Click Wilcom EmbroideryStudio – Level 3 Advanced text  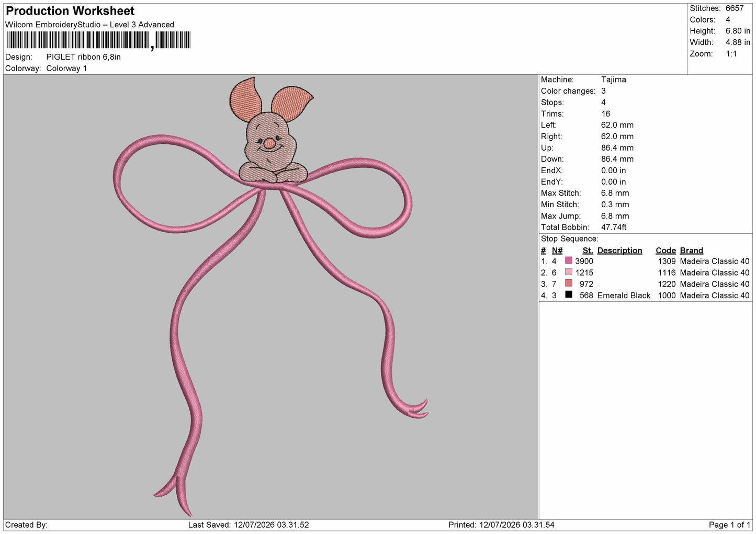(x=89, y=25)
